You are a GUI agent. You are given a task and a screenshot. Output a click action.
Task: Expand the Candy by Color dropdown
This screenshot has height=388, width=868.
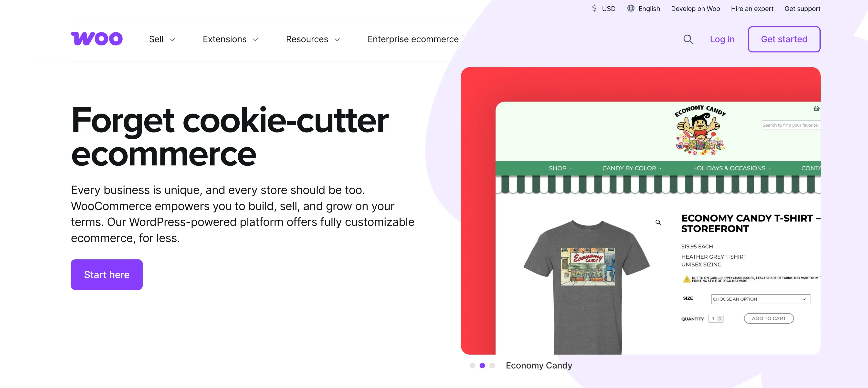click(660, 168)
